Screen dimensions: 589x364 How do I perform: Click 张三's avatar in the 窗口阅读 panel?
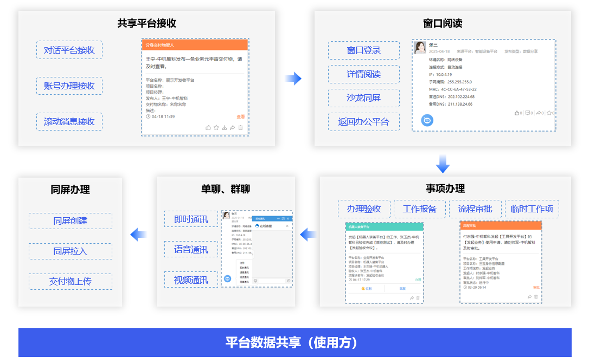pos(420,48)
